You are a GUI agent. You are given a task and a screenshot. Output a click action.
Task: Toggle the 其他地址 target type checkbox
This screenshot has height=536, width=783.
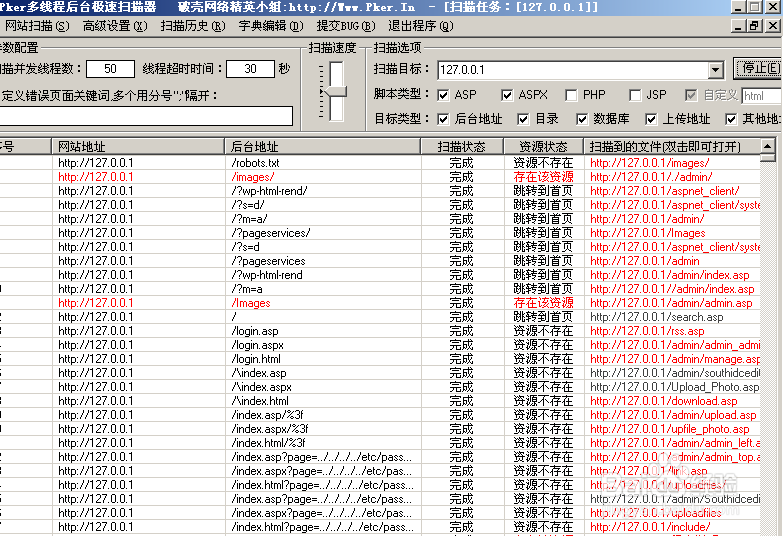(x=731, y=119)
